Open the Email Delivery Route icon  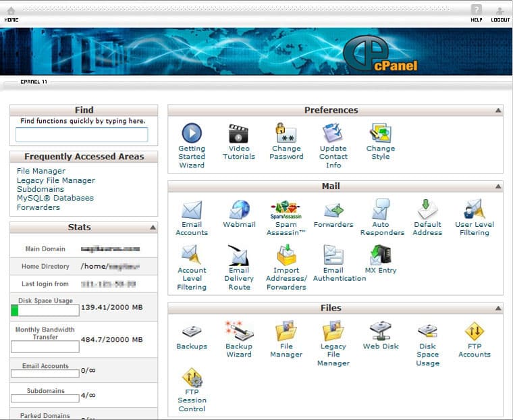coord(238,255)
